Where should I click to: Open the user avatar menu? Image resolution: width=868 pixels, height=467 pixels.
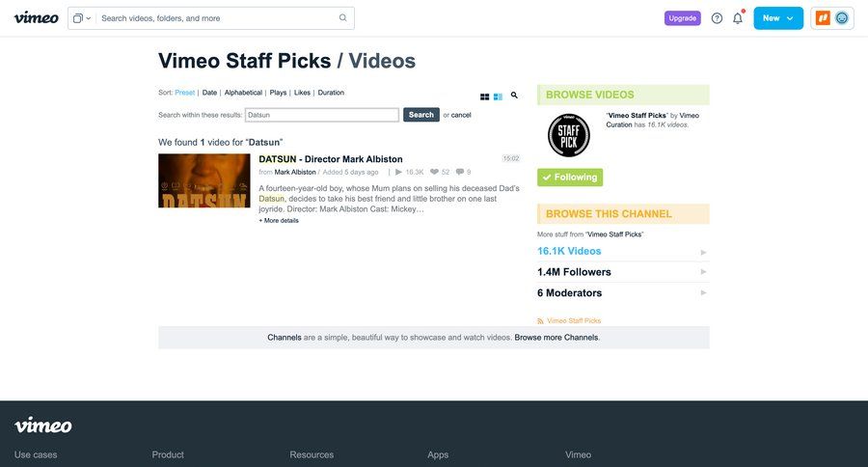tap(842, 18)
